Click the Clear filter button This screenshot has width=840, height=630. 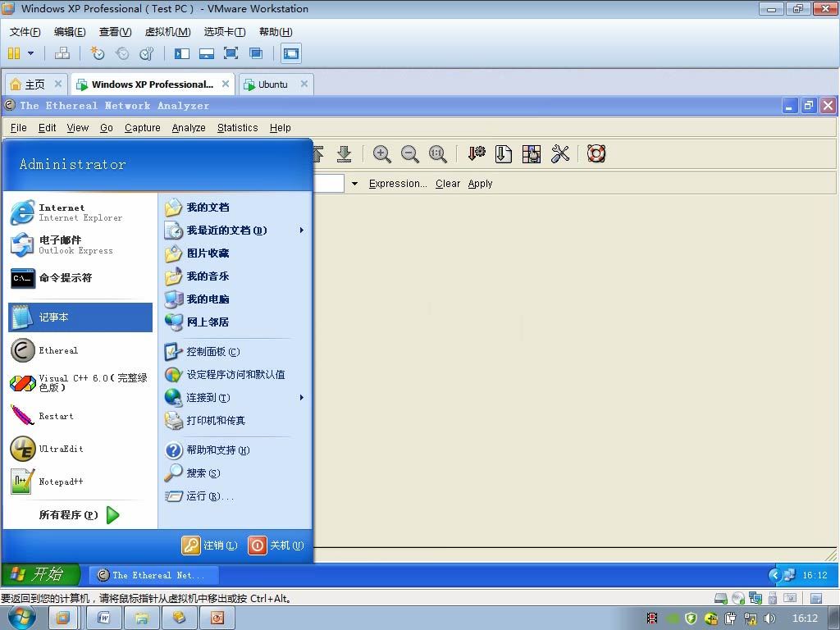(x=448, y=184)
